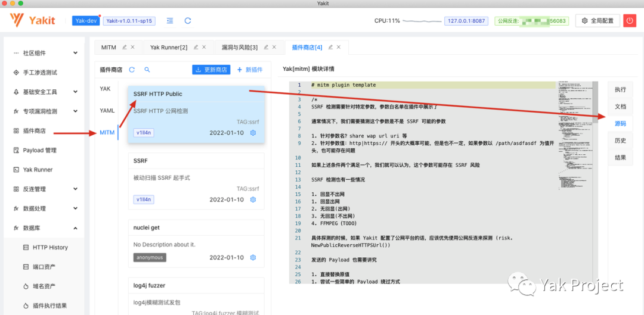Select the 插件商店[4] tab
The height and width of the screenshot is (315, 644).
[x=307, y=48]
